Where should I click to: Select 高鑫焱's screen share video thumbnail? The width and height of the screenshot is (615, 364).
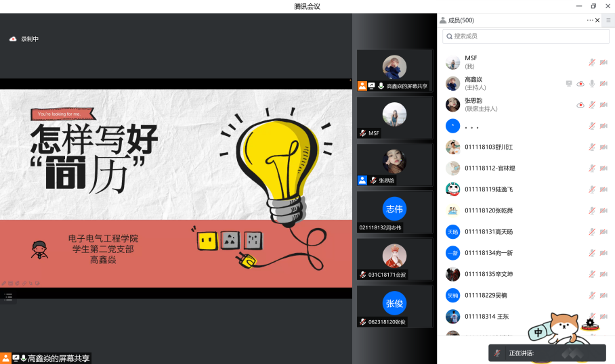tap(394, 68)
